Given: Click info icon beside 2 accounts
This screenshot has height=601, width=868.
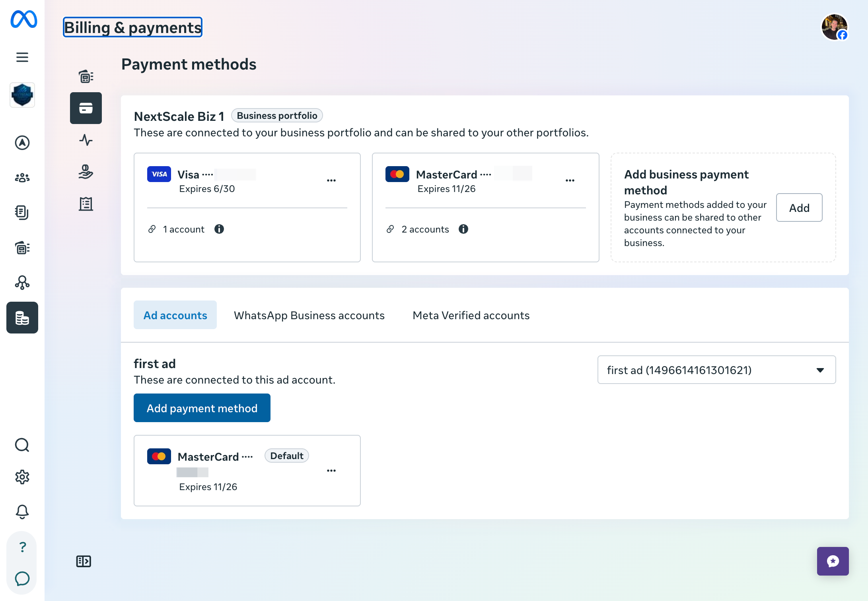Looking at the screenshot, I should click(x=463, y=229).
